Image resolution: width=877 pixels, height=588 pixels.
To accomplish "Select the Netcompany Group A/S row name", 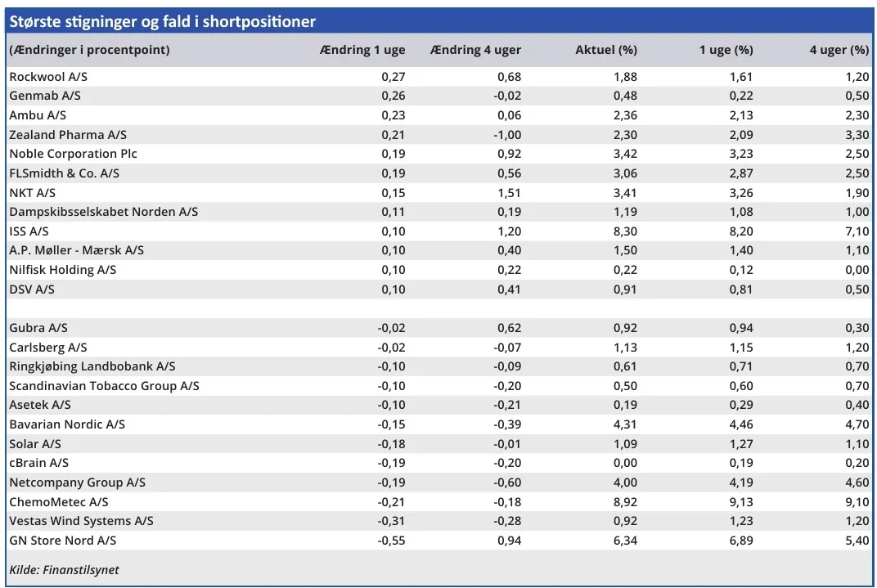I will click(x=77, y=483).
